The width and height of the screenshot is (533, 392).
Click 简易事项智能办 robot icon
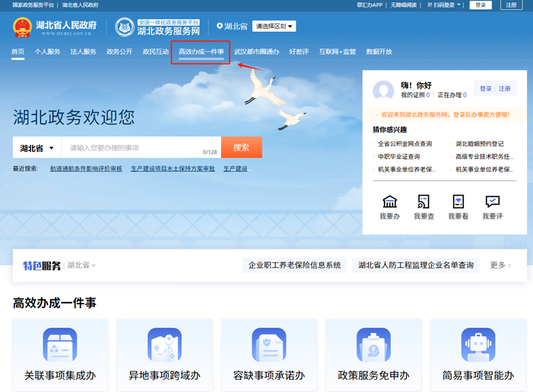tap(478, 345)
